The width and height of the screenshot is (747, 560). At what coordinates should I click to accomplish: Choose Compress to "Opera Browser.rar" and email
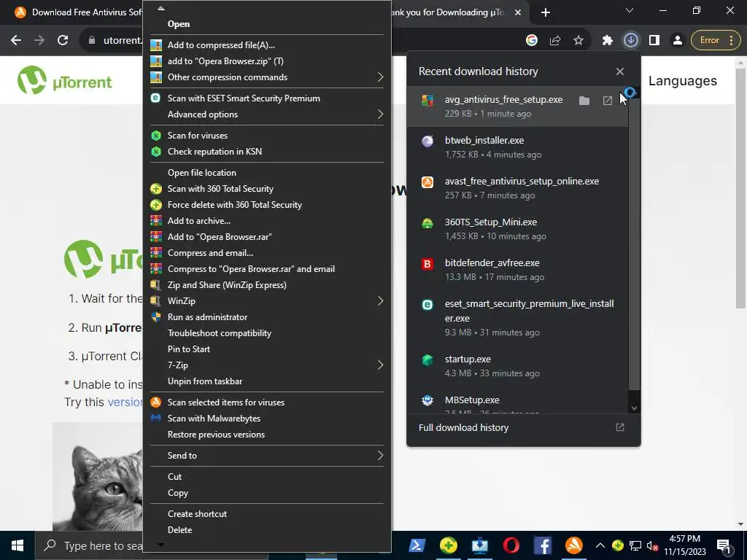[x=267, y=269]
